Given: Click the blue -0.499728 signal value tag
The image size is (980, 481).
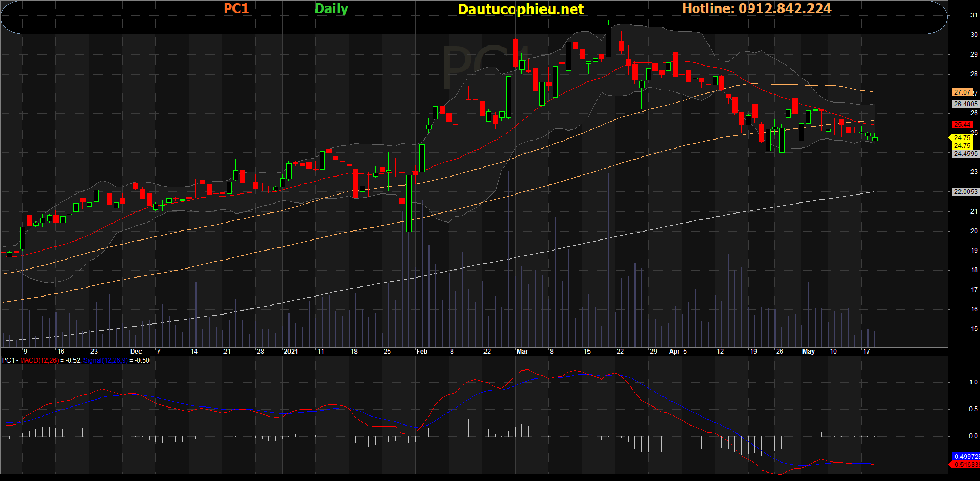Looking at the screenshot, I should [965, 456].
